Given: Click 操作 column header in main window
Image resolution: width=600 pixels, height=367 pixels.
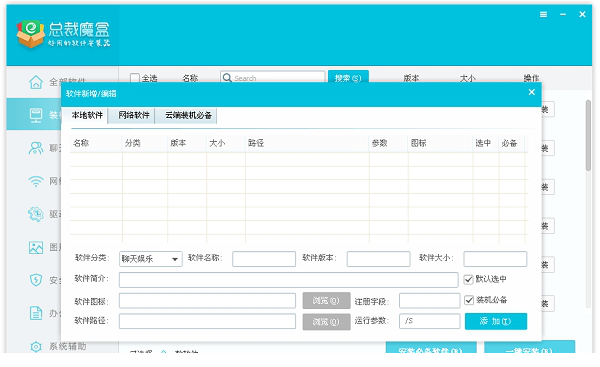Looking at the screenshot, I should 532,78.
